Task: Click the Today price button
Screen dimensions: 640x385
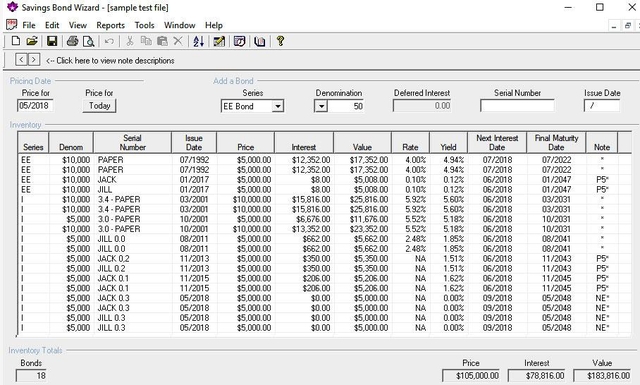Action: pos(99,106)
